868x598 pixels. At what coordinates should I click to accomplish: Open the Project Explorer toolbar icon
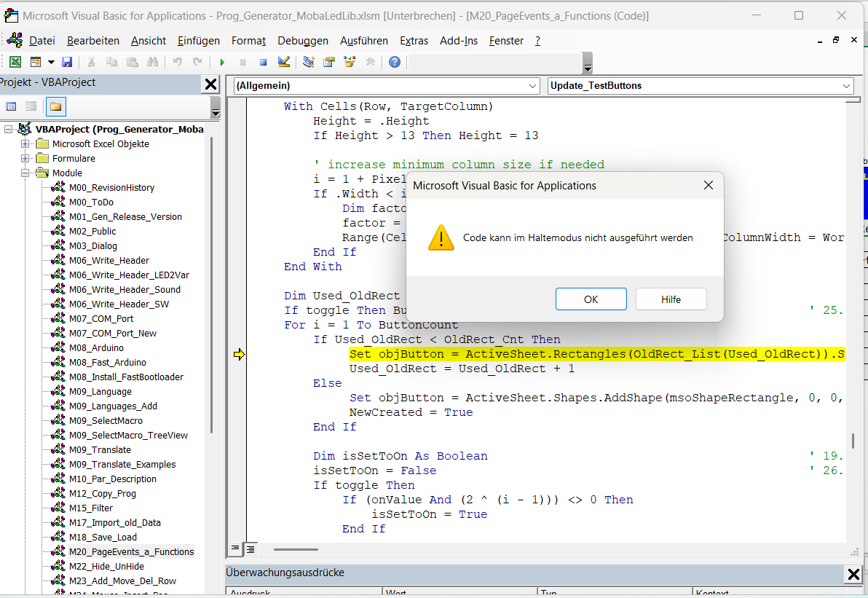click(309, 63)
